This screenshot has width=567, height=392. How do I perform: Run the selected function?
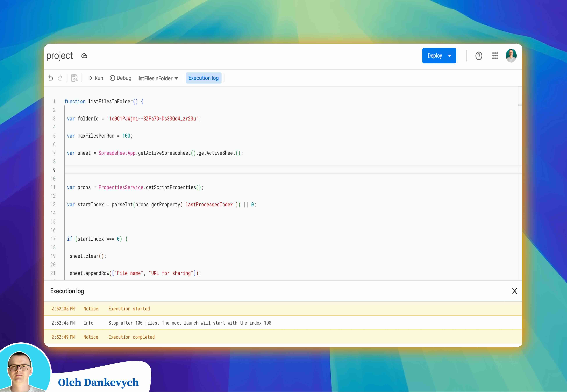96,78
